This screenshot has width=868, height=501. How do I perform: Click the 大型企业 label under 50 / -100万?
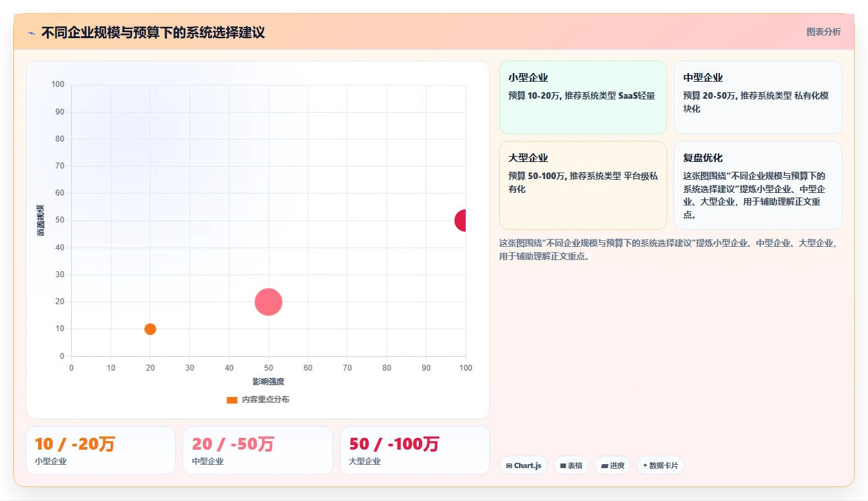[x=365, y=461]
